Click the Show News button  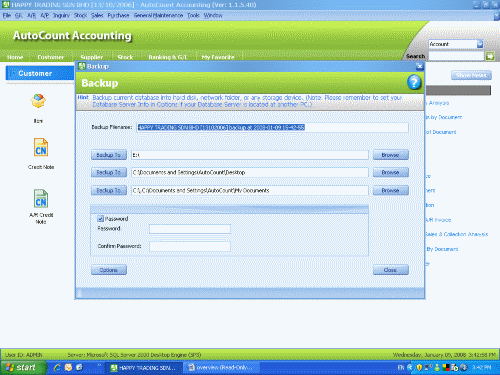471,75
